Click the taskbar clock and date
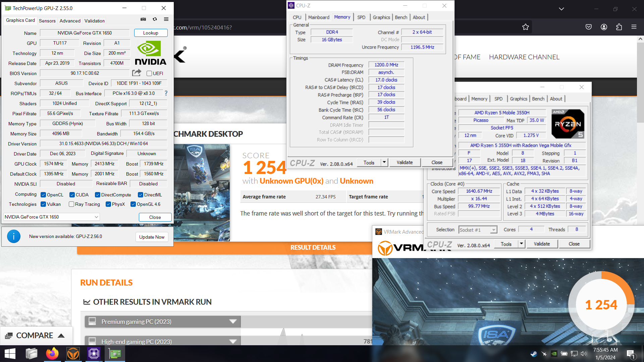This screenshot has height=362, width=644. [x=605, y=354]
